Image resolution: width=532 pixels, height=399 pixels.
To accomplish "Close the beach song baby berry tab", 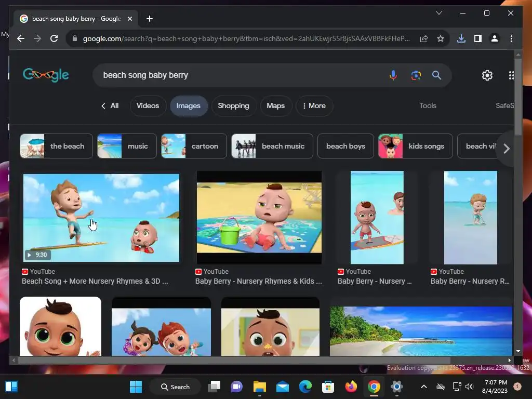I will point(129,19).
